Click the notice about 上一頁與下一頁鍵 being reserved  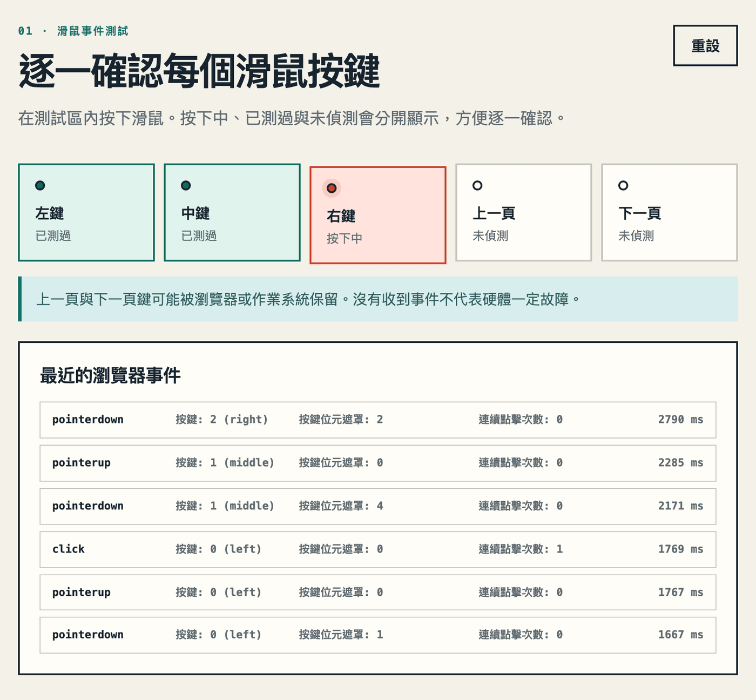(378, 299)
